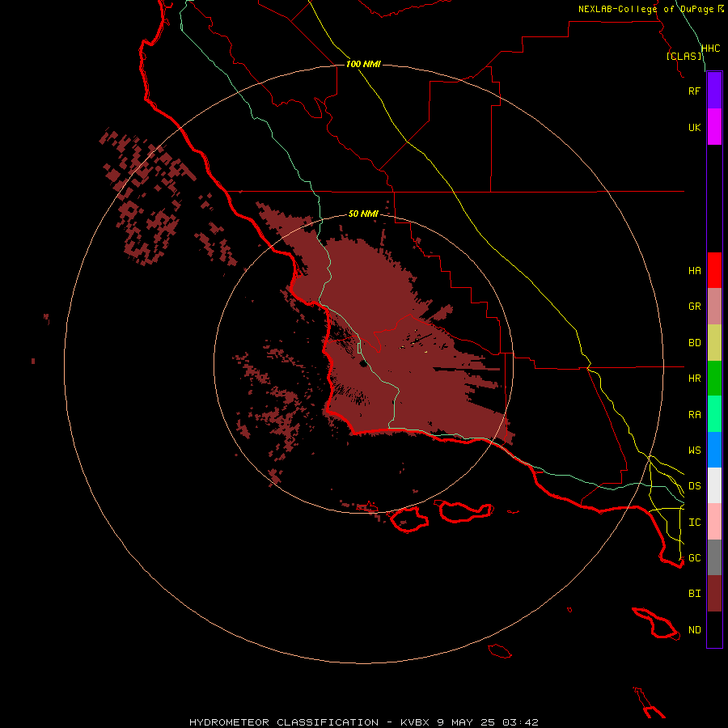The height and width of the screenshot is (728, 728).
Task: Click the GR pink legend swatch
Action: 714,307
